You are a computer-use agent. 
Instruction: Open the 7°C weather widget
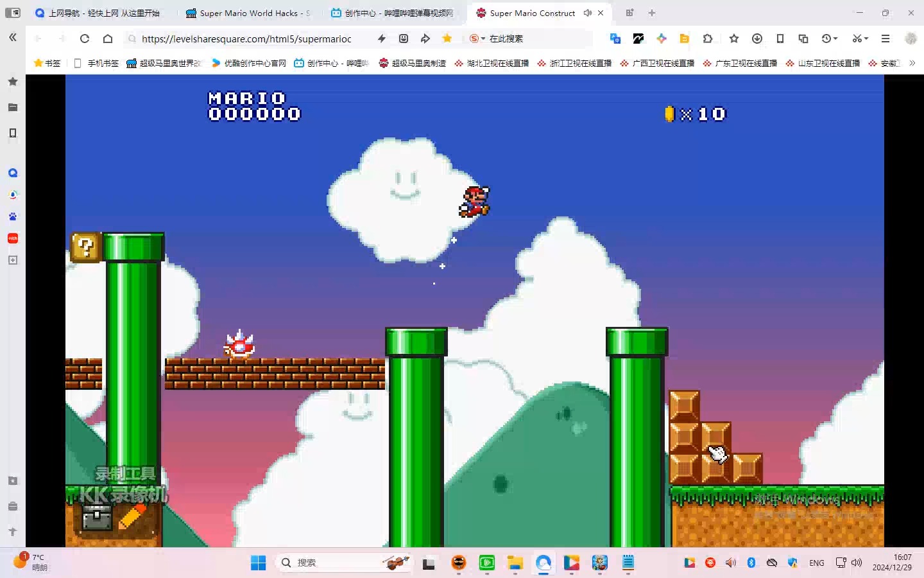point(31,563)
